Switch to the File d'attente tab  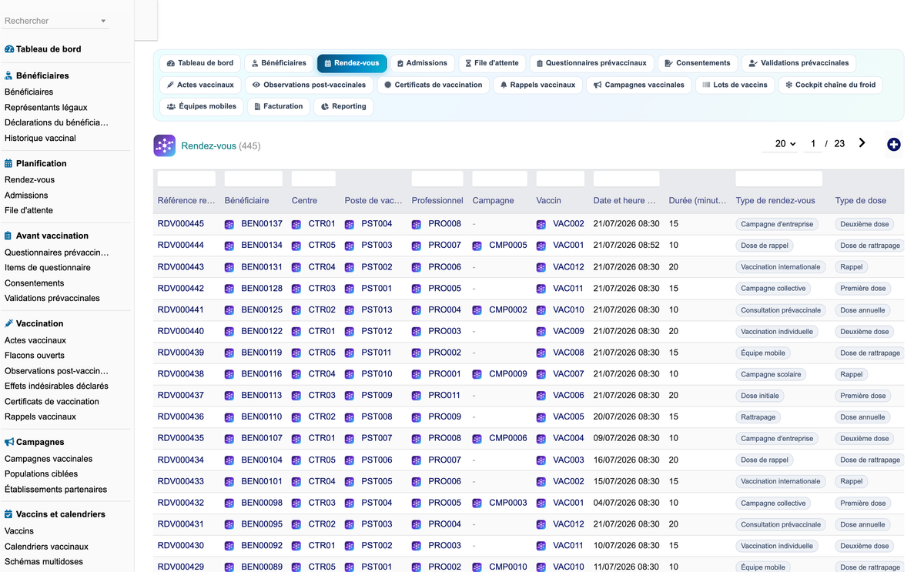493,63
